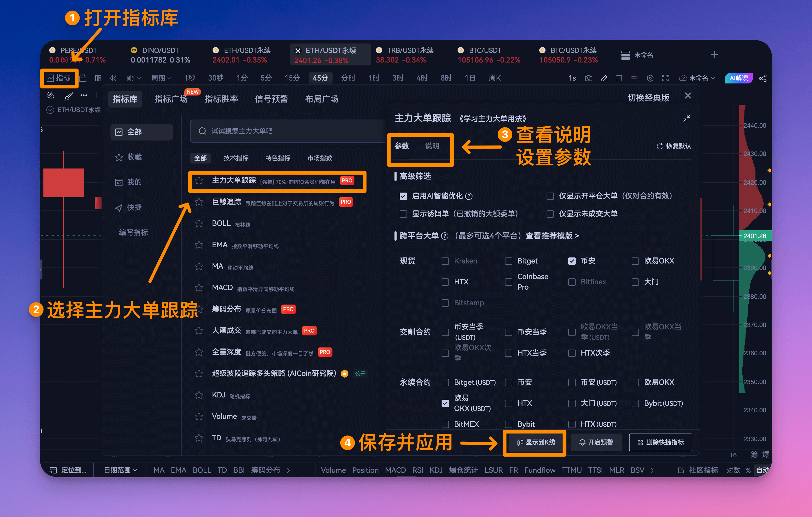Expand more sub-chart indicators arrow after BSV

tap(652, 470)
